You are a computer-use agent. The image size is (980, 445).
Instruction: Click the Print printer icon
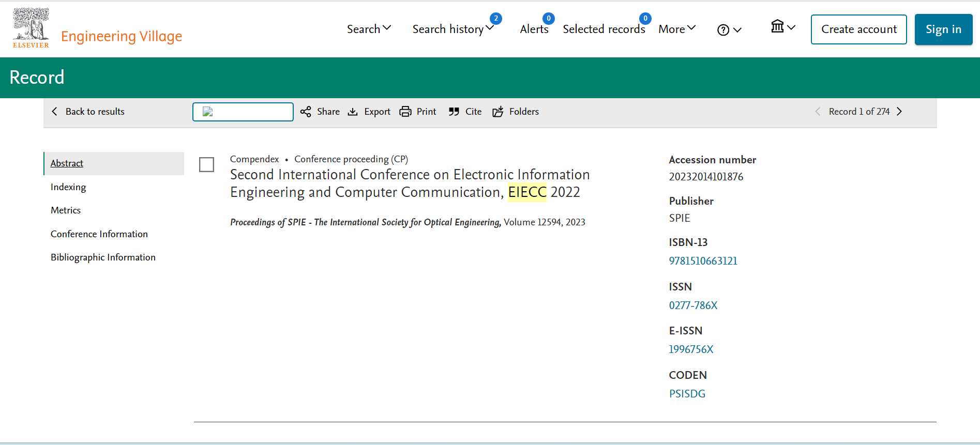(x=405, y=112)
